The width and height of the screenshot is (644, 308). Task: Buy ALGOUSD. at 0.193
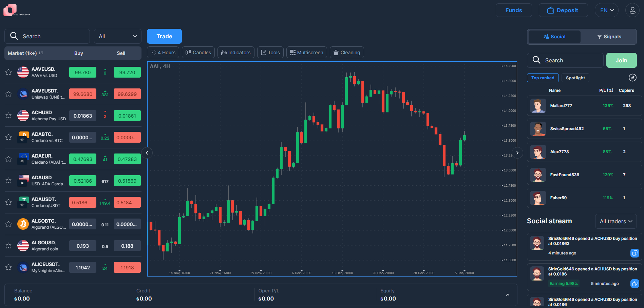(83, 246)
